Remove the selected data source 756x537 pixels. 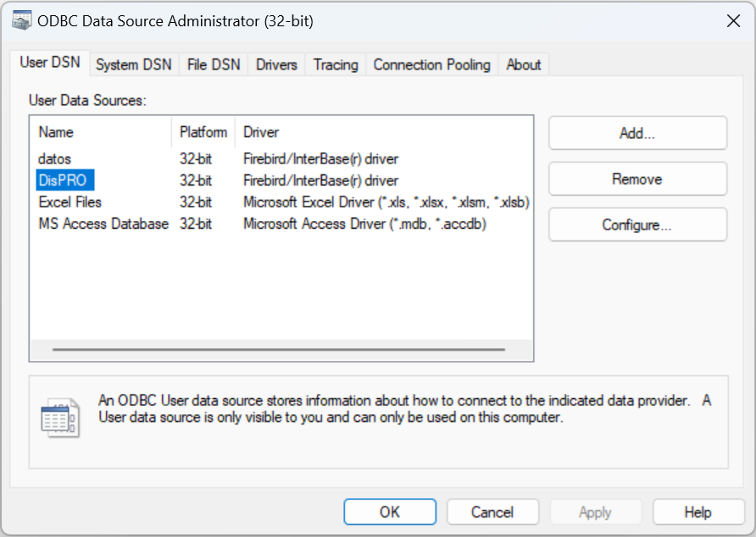(x=637, y=179)
